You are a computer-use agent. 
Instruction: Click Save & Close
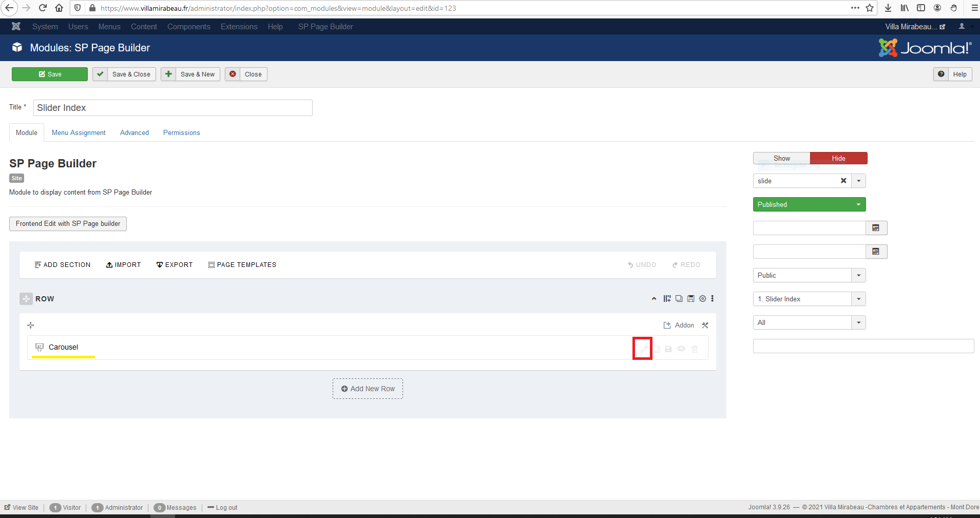(124, 74)
